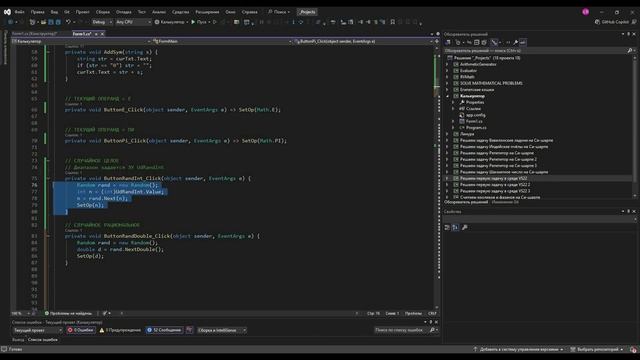The width and height of the screenshot is (640, 360).
Task: Open the Расширения menu
Action: pyautogui.click(x=207, y=12)
